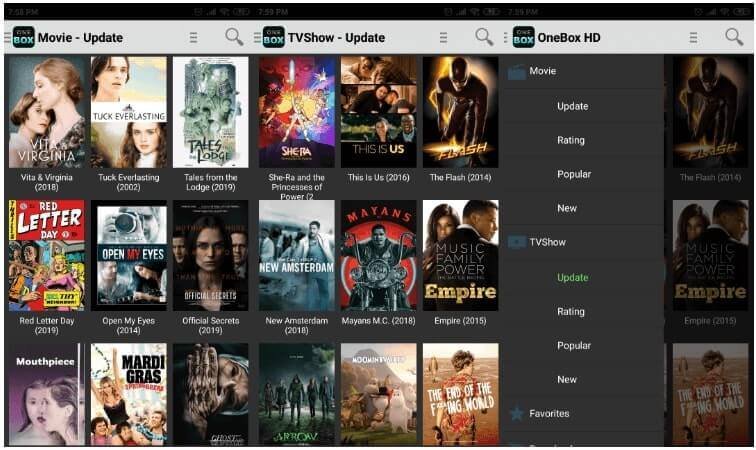Tap dimmed End of the F***ing World poster behind drawer

click(x=710, y=394)
